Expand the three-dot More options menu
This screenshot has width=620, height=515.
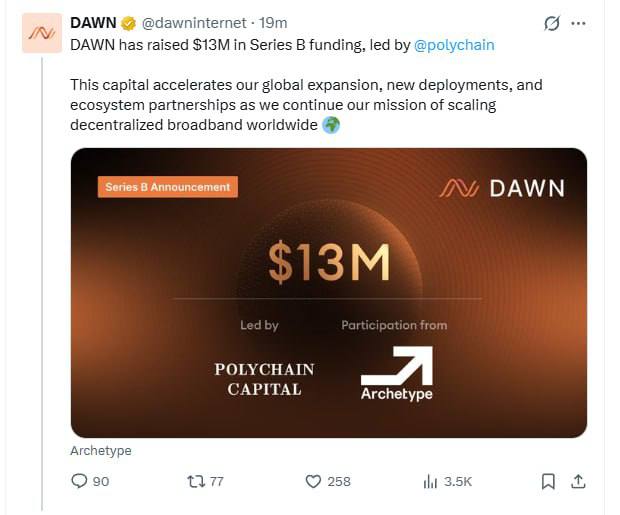(578, 23)
